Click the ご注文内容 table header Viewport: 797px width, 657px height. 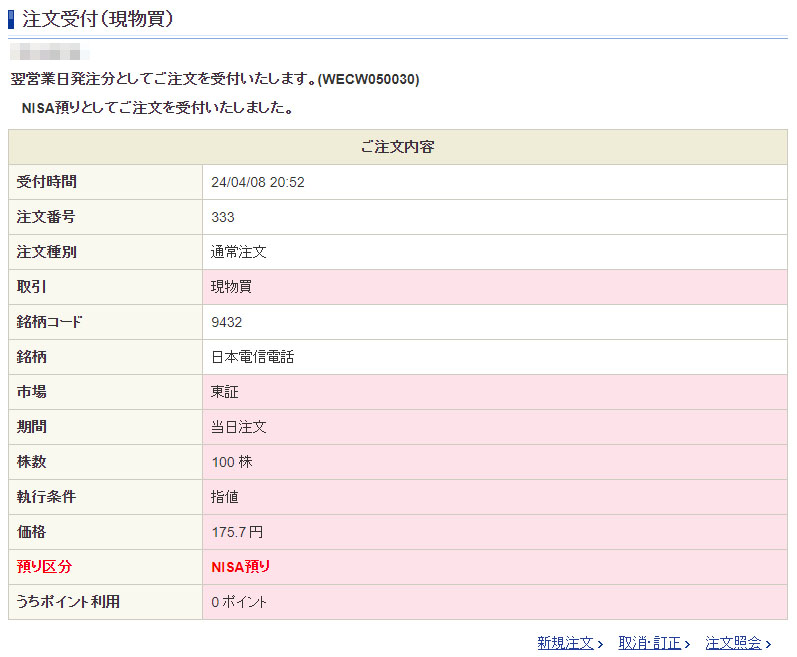(x=397, y=147)
